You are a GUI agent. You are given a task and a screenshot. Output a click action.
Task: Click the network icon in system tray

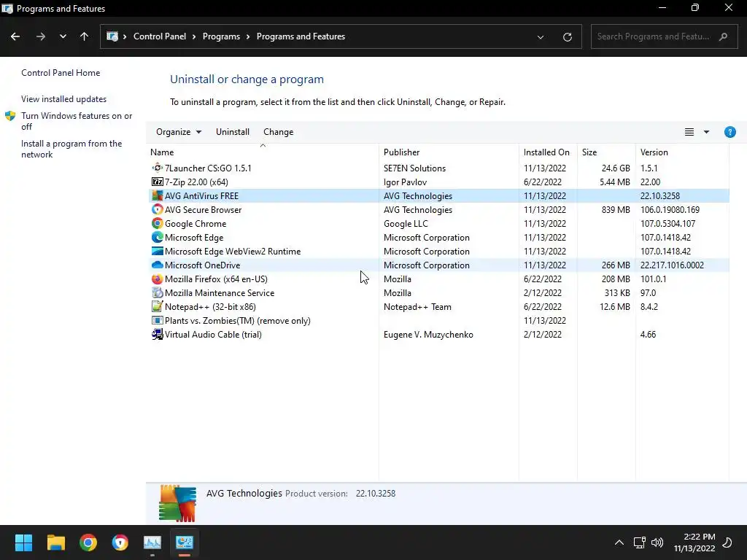pyautogui.click(x=639, y=542)
